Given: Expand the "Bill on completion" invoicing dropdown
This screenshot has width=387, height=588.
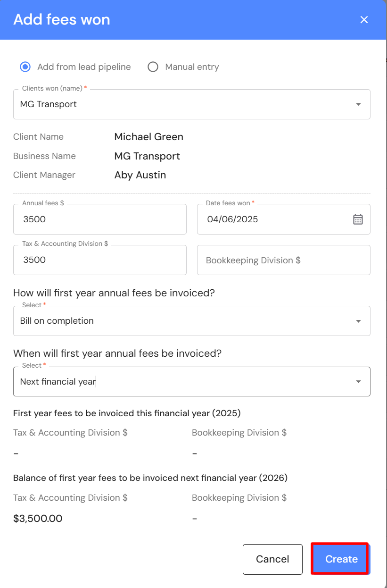Looking at the screenshot, I should pyautogui.click(x=191, y=321).
